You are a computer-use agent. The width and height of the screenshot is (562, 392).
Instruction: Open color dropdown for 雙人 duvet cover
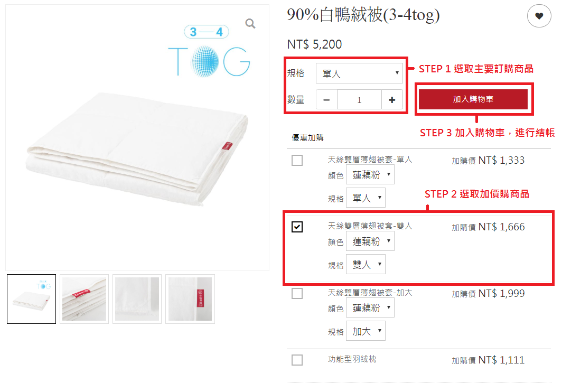click(370, 241)
